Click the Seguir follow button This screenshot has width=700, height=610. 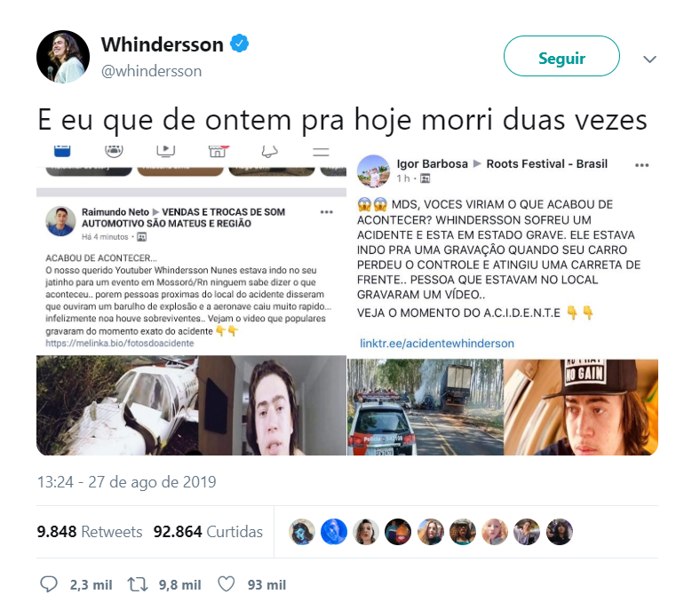(561, 56)
